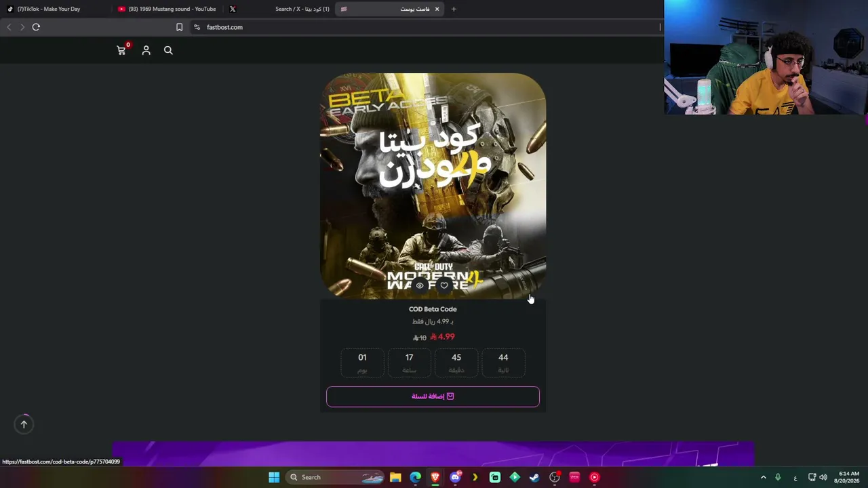Open the COD beta product image
868x488 pixels.
tap(433, 186)
